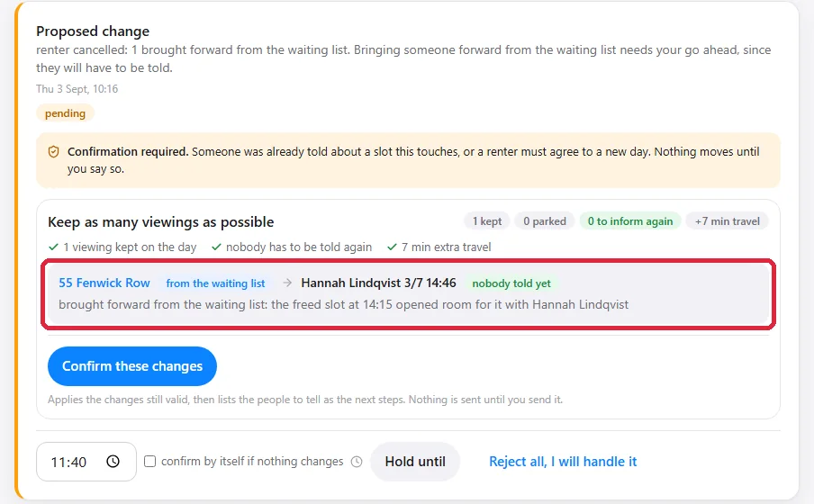Viewport: 814px width, 504px height.
Task: Click the checkmark next to '7 min extra travel'
Action: click(x=392, y=247)
